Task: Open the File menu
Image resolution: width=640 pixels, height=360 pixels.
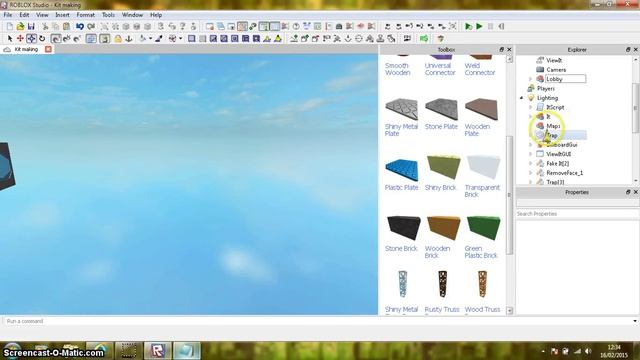Action: pos(8,15)
